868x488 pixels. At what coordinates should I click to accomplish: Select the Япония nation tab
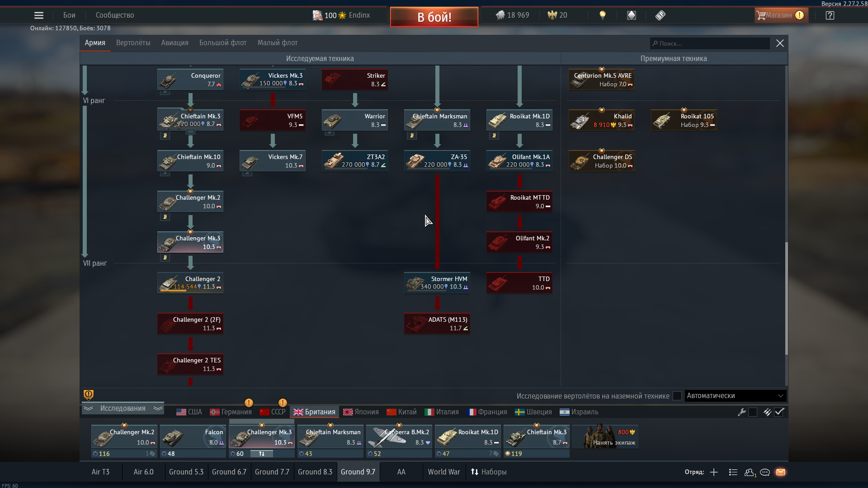[361, 412]
